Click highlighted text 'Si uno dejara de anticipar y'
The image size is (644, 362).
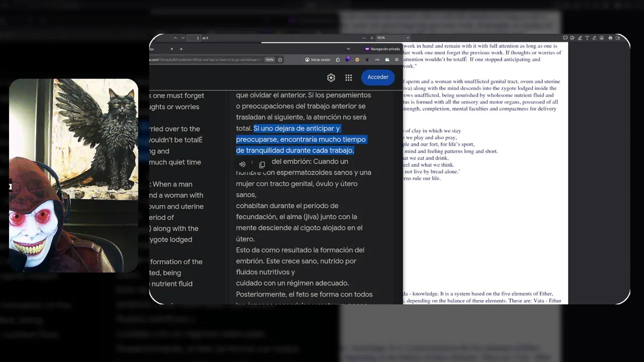pyautogui.click(x=297, y=128)
